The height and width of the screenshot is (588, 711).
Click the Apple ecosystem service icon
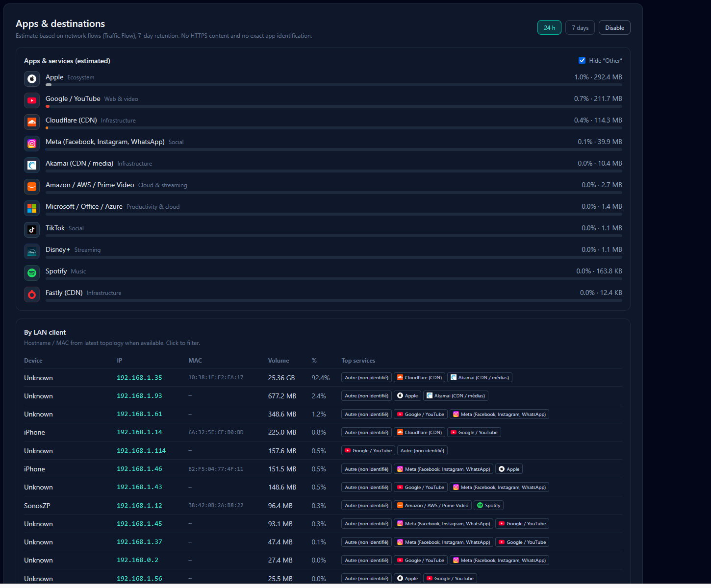coord(32,79)
